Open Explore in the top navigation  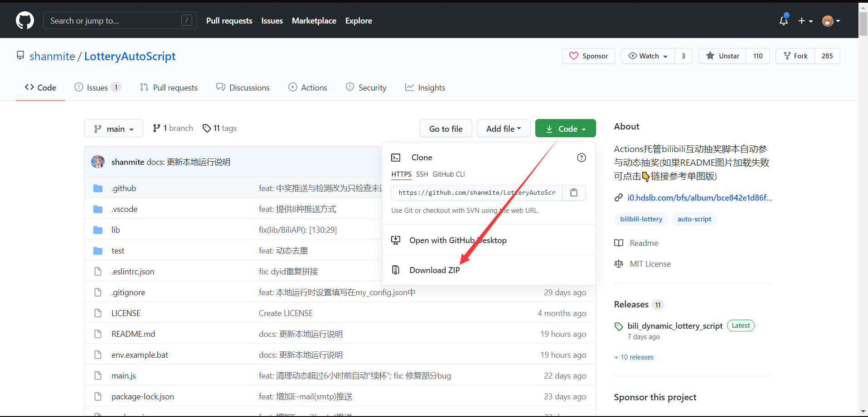(x=359, y=21)
